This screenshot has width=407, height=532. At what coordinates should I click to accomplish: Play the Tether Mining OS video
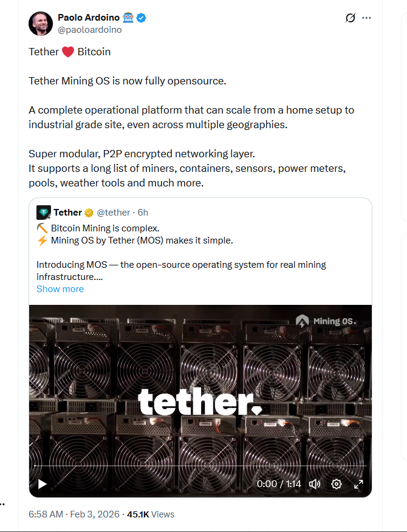pos(41,484)
